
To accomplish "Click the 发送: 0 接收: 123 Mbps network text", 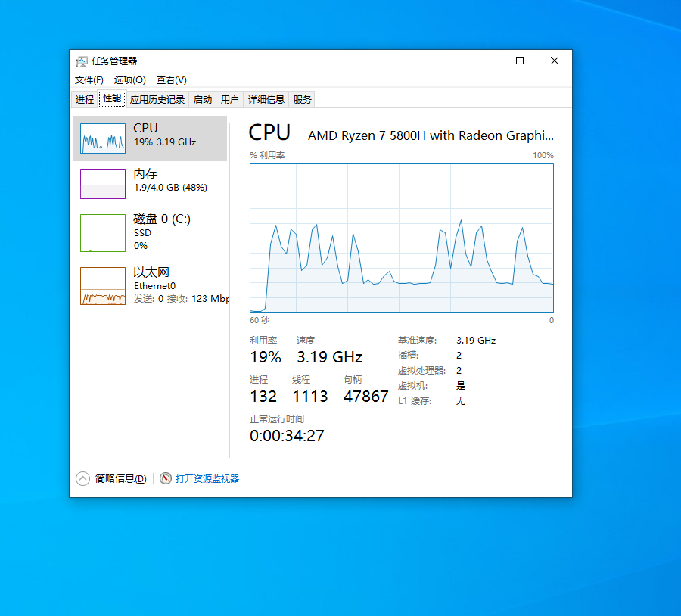I will pyautogui.click(x=182, y=299).
